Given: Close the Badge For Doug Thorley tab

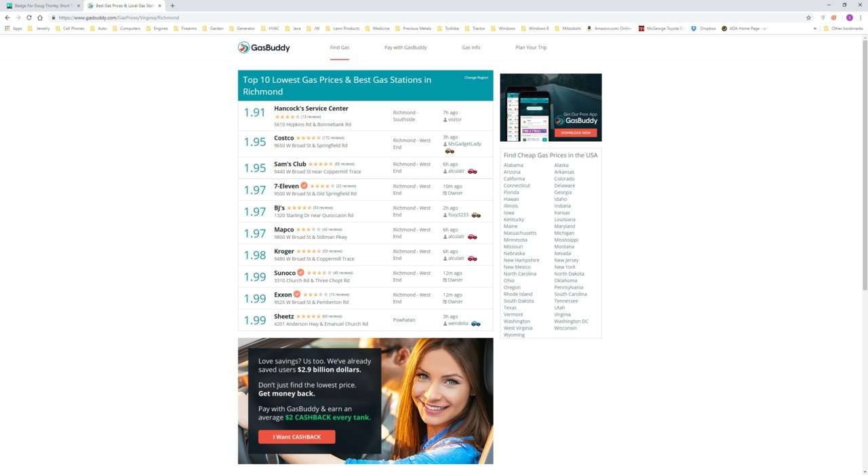Looking at the screenshot, I should (x=78, y=5).
